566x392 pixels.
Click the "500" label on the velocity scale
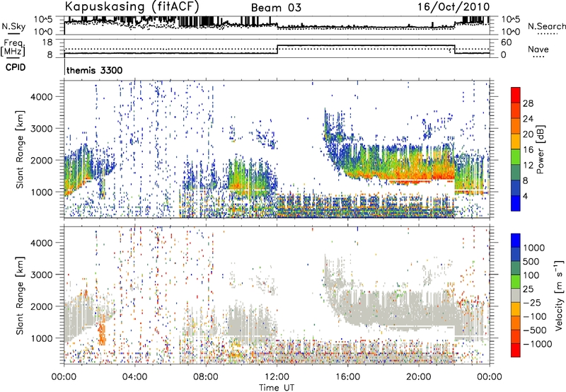point(531,262)
